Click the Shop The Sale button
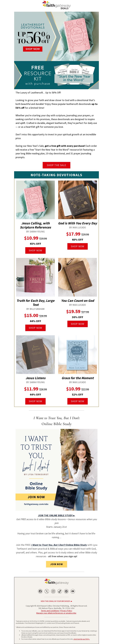The height and width of the screenshot is (644, 113). [56, 165]
